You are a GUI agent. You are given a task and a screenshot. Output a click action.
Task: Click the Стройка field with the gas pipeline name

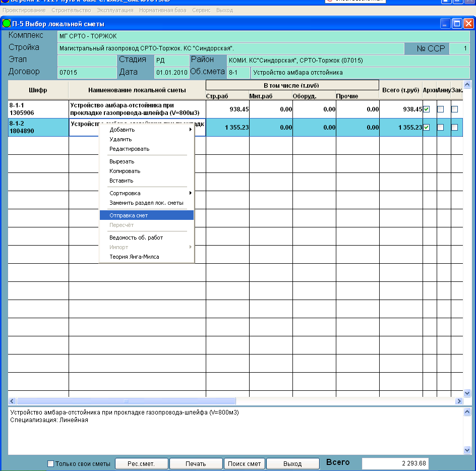coord(231,48)
